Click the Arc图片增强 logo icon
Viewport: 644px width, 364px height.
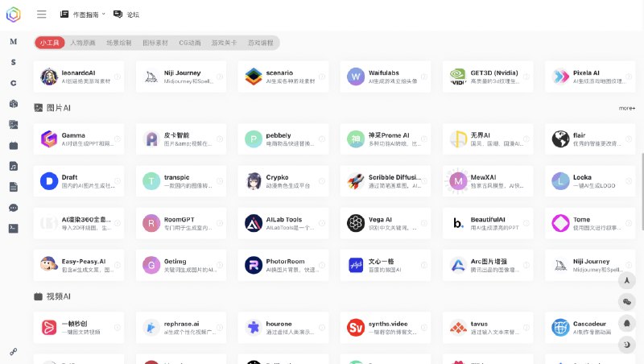click(458, 265)
